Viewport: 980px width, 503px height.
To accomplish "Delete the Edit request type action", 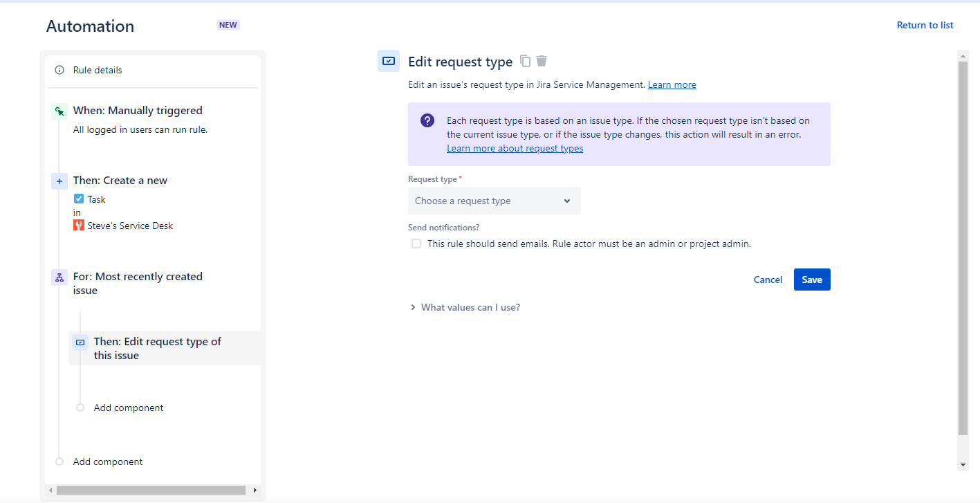I will click(542, 62).
